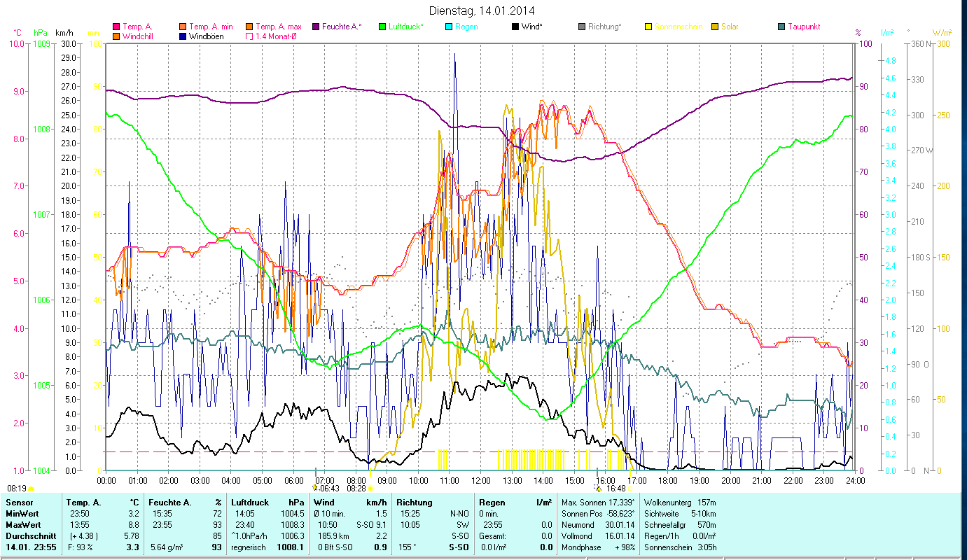The image size is (967, 560).
Task: Click the green Luftdruck legend icon
Action: [x=382, y=27]
